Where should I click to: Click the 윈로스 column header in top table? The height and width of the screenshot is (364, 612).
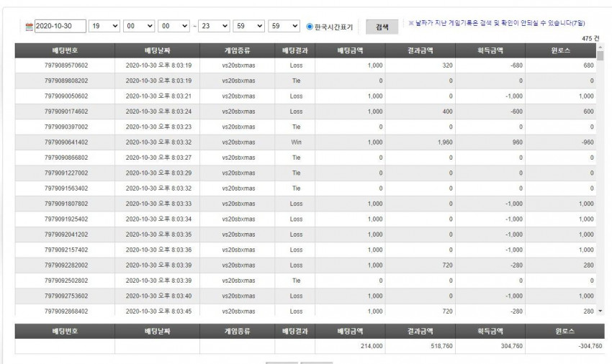coord(560,51)
